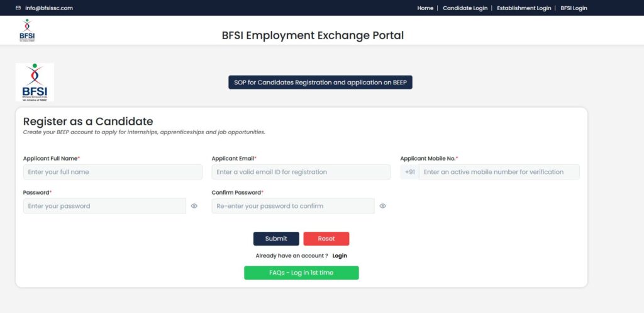The width and height of the screenshot is (644, 313).
Task: Open the Establishment Login page
Action: 523,8
